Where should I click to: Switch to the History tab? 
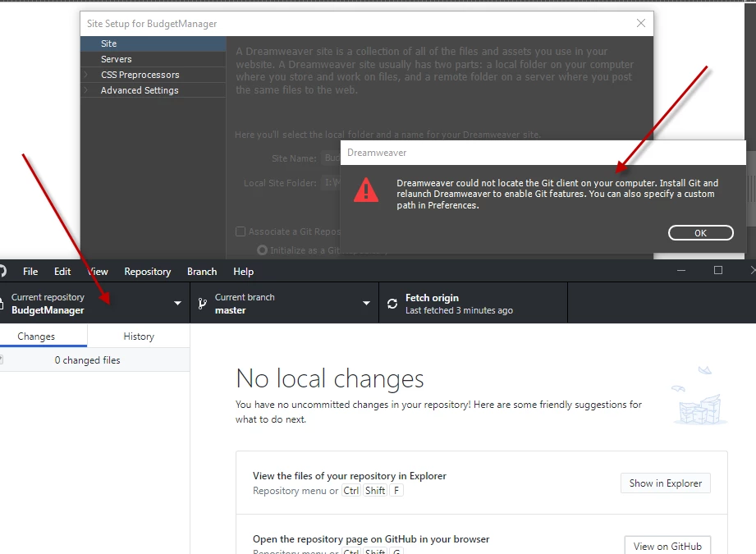(x=139, y=336)
